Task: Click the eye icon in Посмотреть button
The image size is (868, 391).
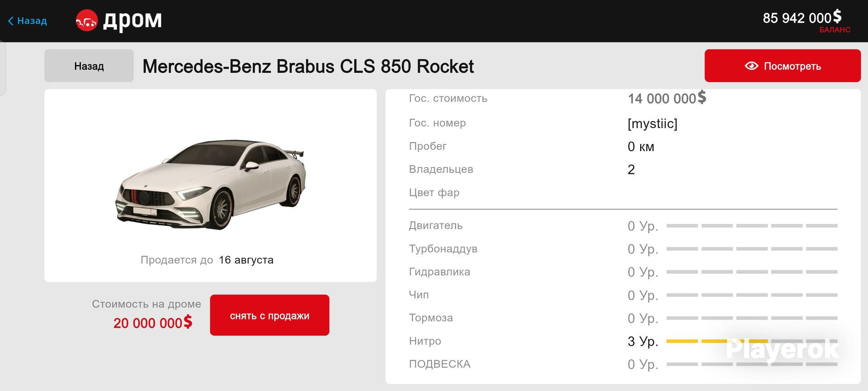Action: (x=751, y=66)
